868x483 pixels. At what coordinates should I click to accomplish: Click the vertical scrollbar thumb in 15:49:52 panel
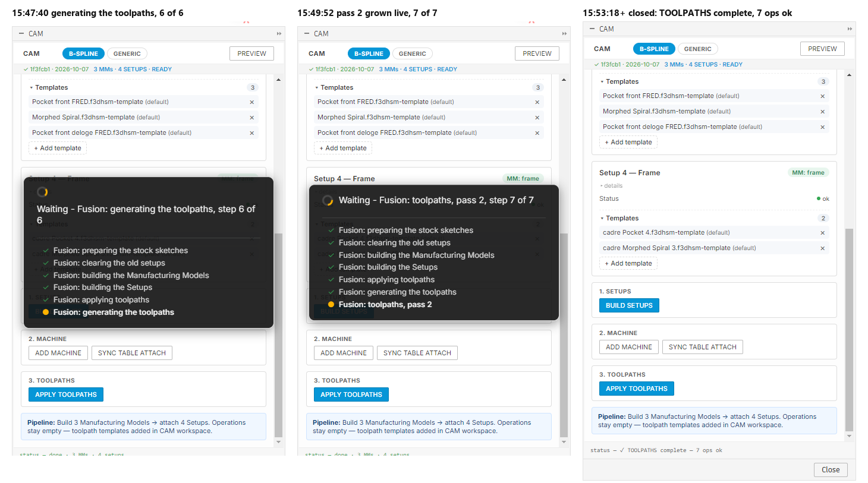(x=564, y=336)
